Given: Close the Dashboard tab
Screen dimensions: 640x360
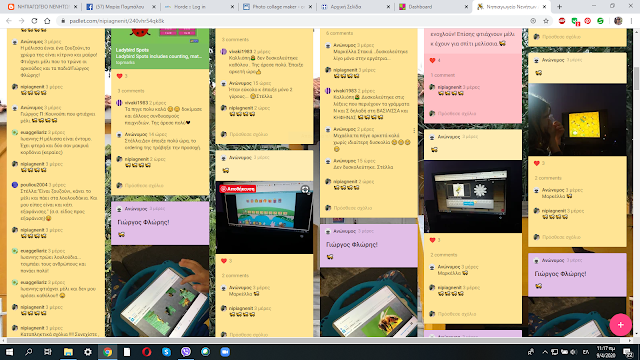Looking at the screenshot, I should (467, 7).
